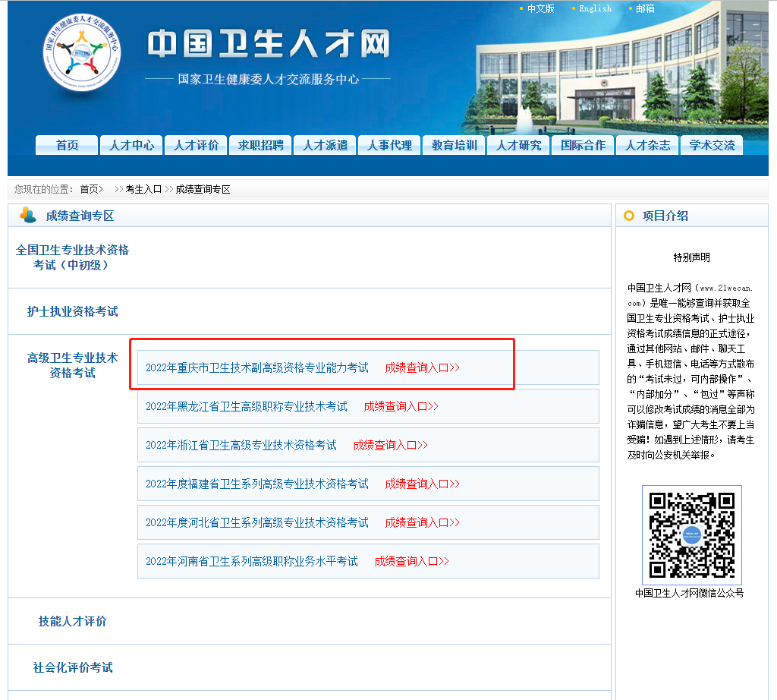This screenshot has height=700, width=777.
Task: Open 成绩查询入口 for 重庆市副高级考试
Action: pyautogui.click(x=422, y=367)
